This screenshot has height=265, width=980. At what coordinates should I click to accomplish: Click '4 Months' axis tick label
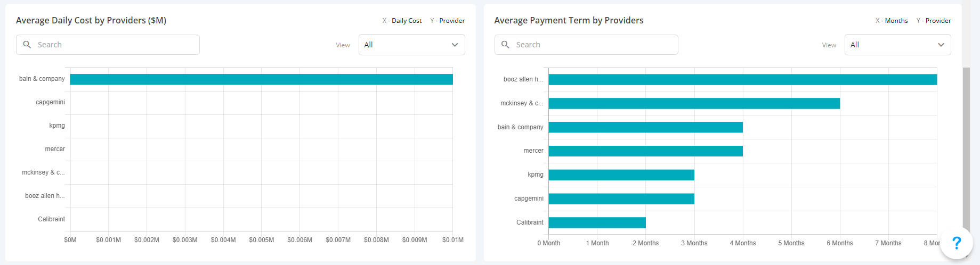point(743,243)
